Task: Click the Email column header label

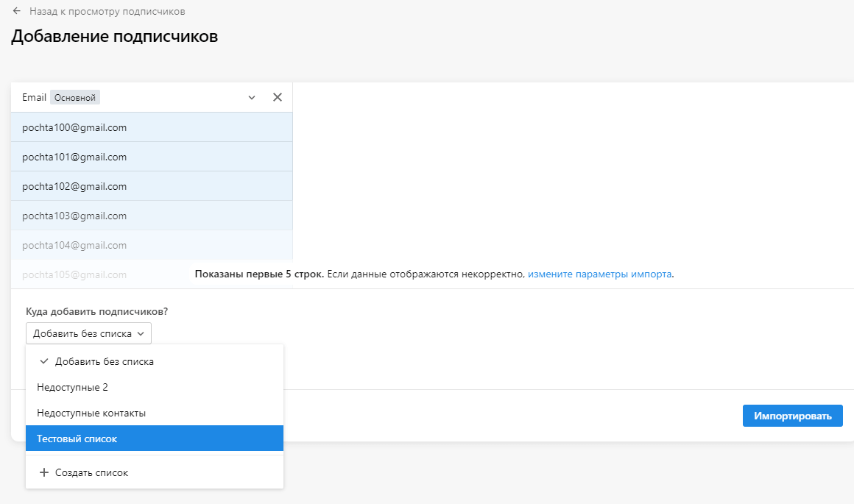Action: [34, 96]
